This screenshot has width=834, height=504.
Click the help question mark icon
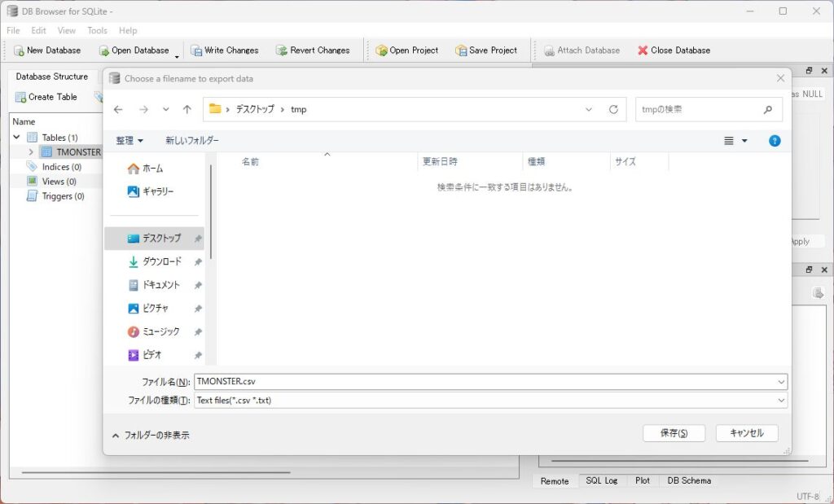(775, 141)
